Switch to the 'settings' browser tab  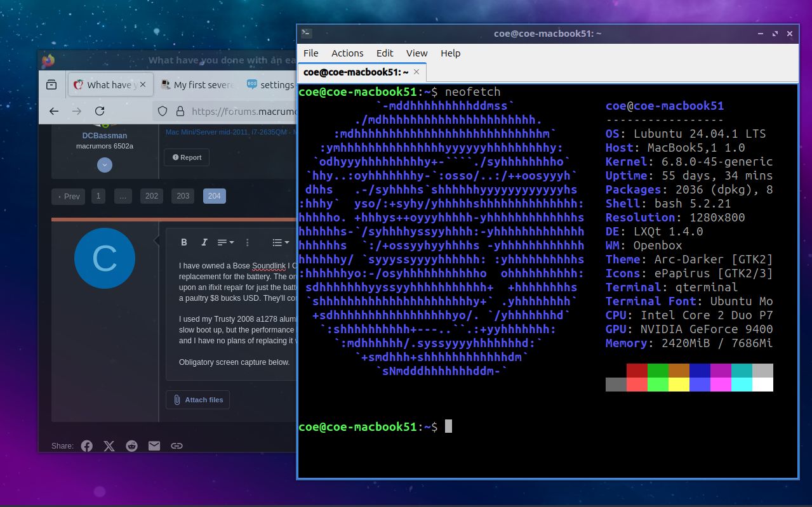tap(270, 84)
